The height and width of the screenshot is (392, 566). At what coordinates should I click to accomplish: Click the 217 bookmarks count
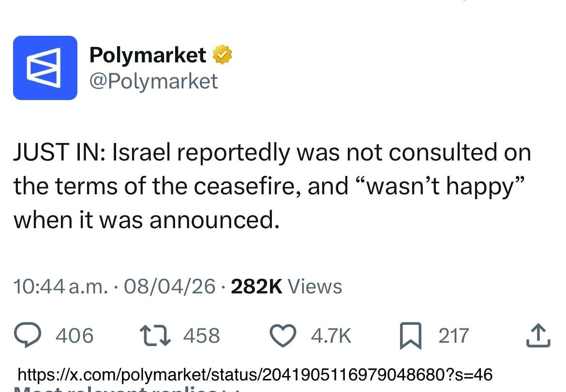tap(454, 335)
